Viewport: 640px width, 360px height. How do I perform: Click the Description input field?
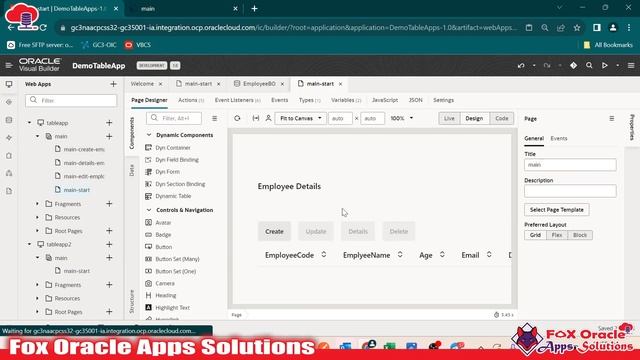[x=570, y=191]
